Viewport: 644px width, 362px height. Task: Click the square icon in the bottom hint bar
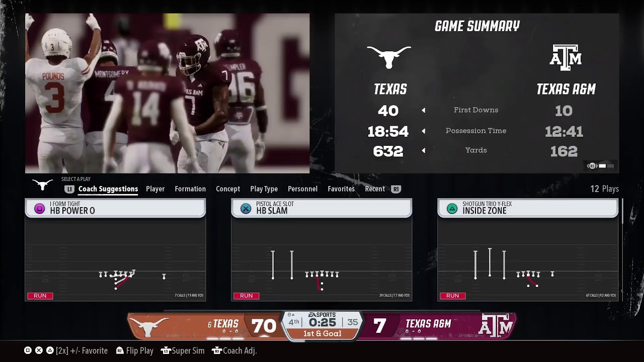click(28, 351)
